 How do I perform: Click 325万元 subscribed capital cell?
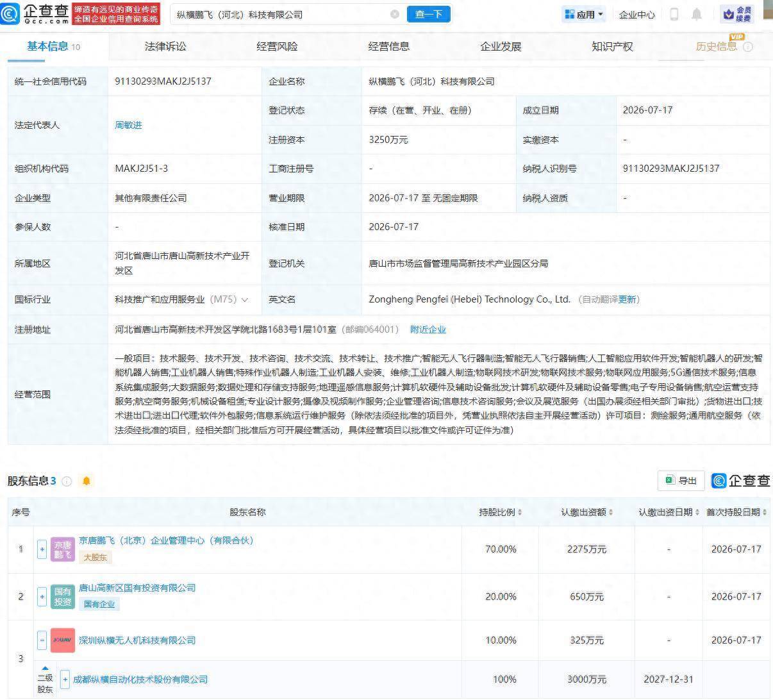click(586, 640)
